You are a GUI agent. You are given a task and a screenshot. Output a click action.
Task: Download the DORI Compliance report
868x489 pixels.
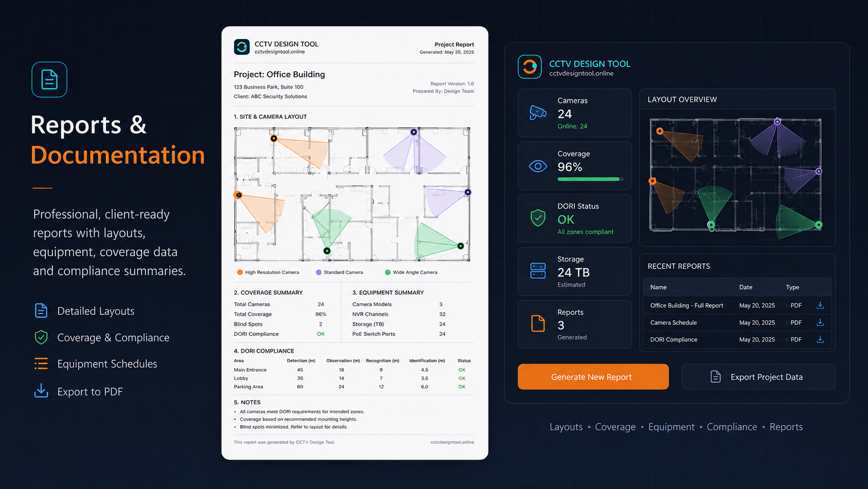(x=820, y=339)
